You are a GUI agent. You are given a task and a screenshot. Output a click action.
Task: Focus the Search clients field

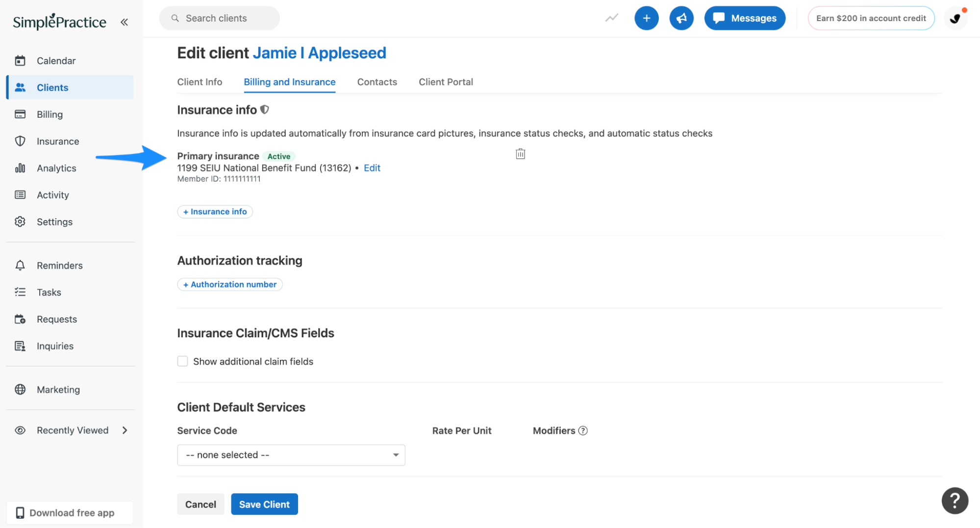(x=219, y=18)
